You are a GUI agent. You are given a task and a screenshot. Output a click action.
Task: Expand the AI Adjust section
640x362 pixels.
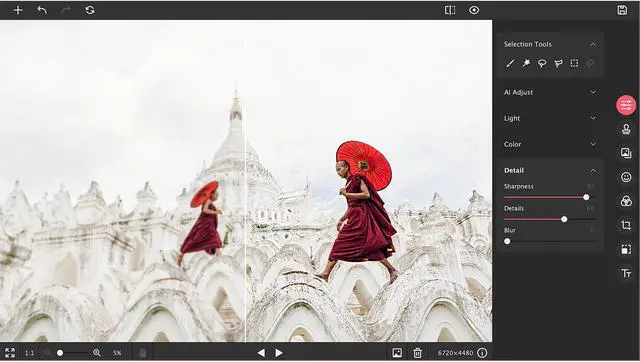550,92
